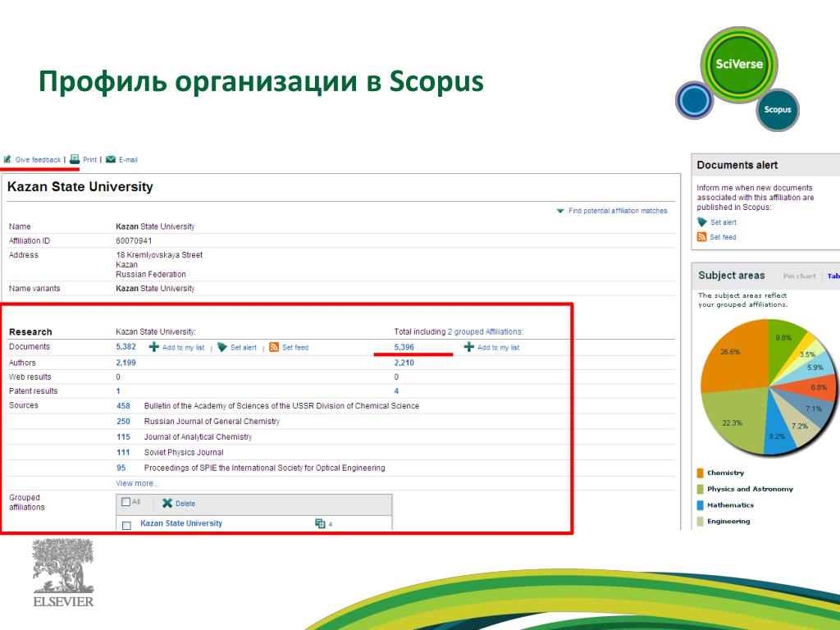Click Add to my list next to 5,396
Image resolution: width=840 pixels, height=630 pixels.
[498, 348]
